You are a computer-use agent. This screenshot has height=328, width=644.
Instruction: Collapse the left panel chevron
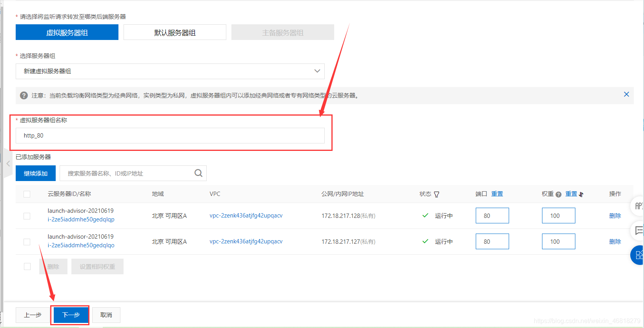(8, 164)
